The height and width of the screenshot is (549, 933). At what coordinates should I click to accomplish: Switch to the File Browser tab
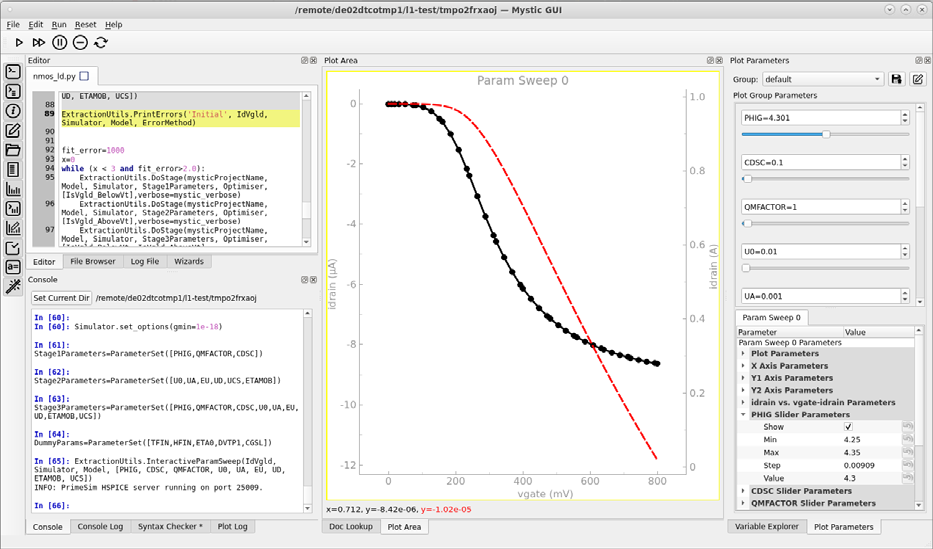click(92, 261)
